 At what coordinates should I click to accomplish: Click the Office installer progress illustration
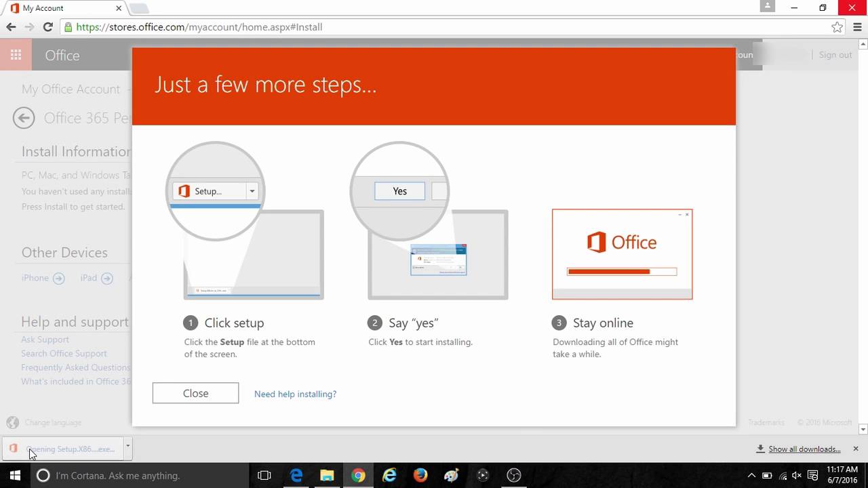pyautogui.click(x=622, y=254)
